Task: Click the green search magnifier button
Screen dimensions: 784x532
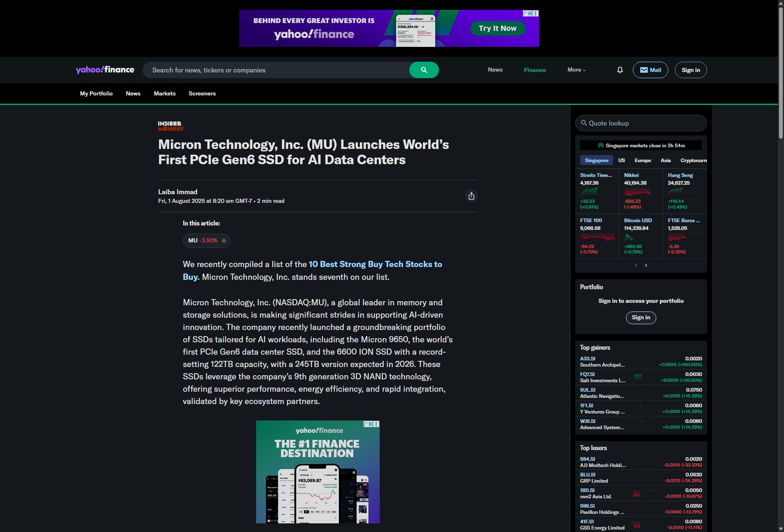Action: coord(424,70)
